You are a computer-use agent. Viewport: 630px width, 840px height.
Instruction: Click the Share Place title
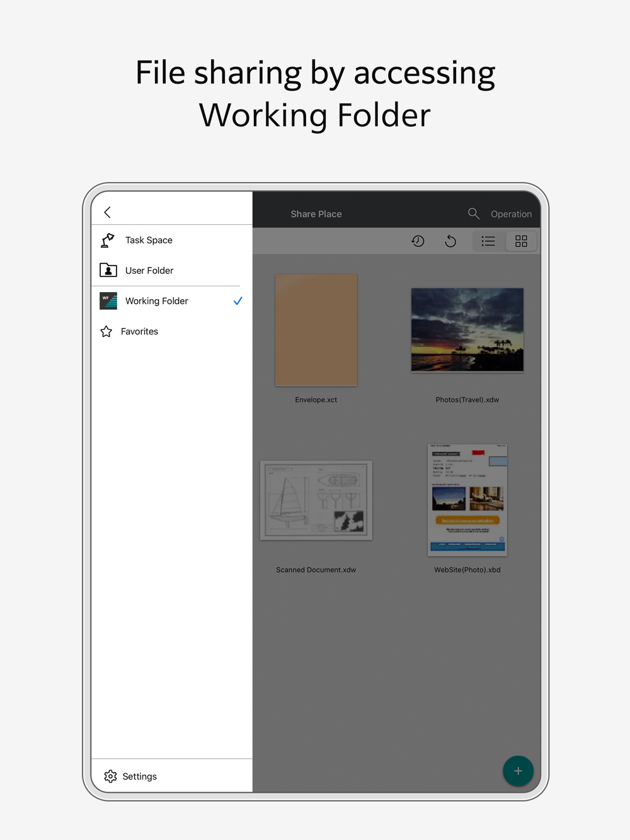tap(316, 214)
